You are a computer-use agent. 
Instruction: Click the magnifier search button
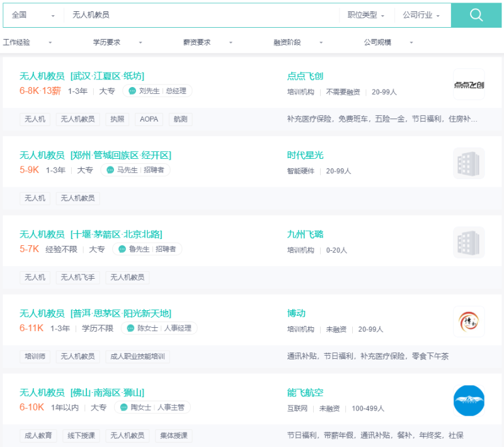[x=476, y=15]
